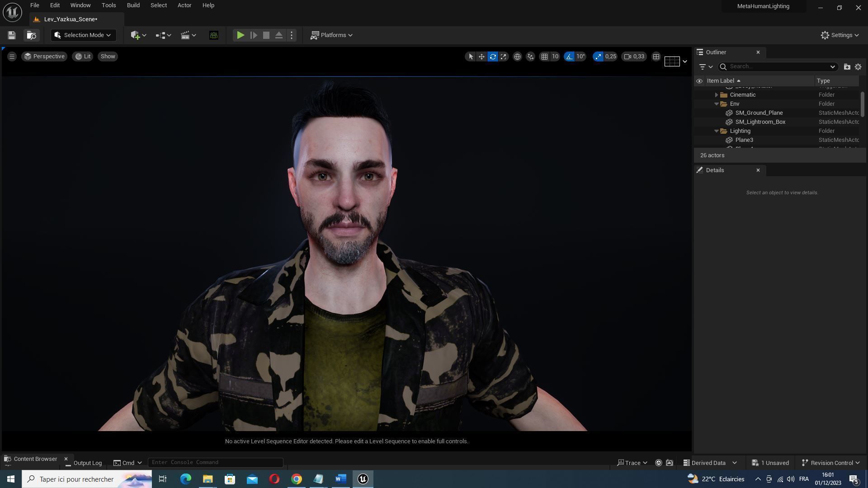Click the dashed viewport layout thumbnail
Viewport: 868px width, 488px height.
(672, 61)
